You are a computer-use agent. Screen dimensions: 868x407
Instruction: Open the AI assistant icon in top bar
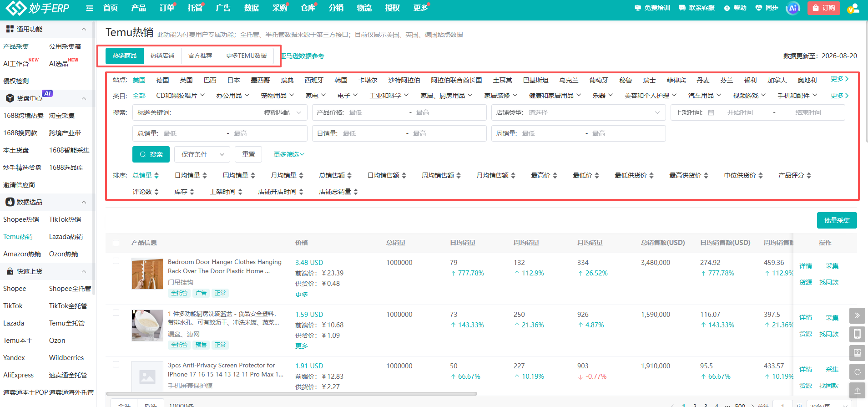click(x=793, y=8)
